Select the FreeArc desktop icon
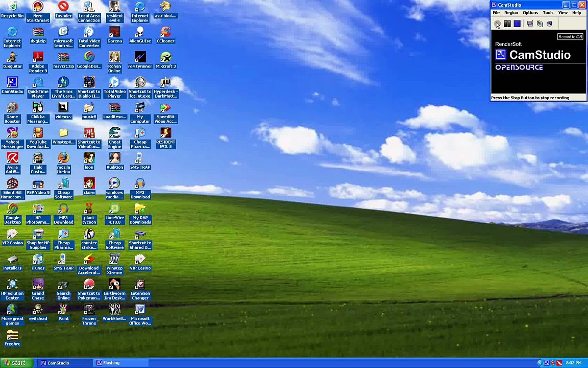The width and height of the screenshot is (588, 368). (12, 337)
